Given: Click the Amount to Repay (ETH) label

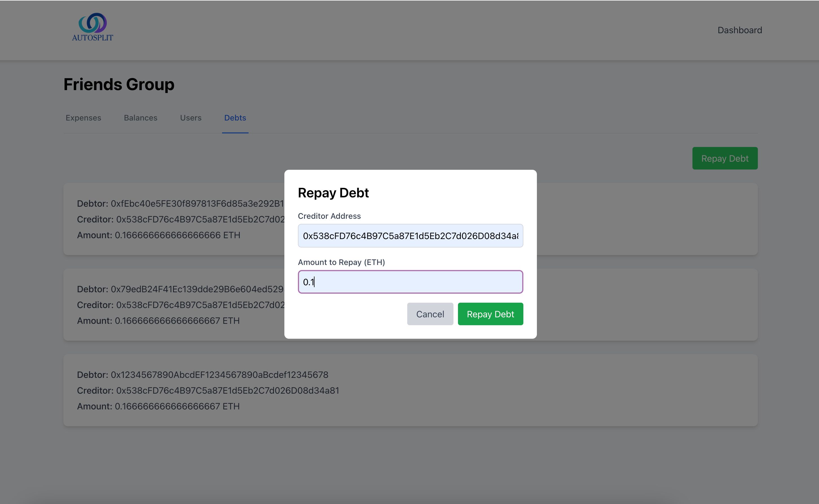Looking at the screenshot, I should coord(341,262).
